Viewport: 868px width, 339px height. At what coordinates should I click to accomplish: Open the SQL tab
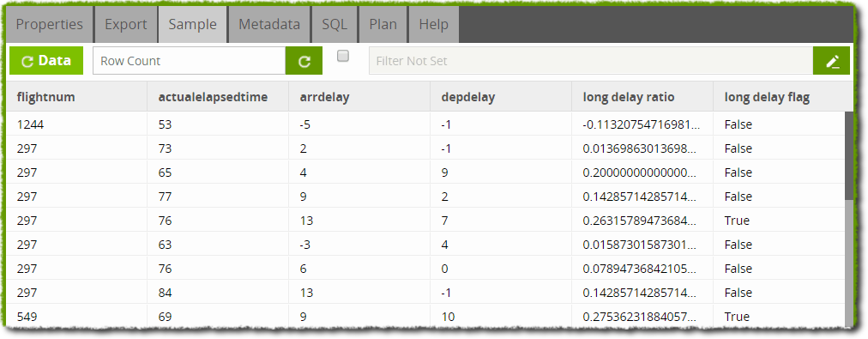(335, 24)
